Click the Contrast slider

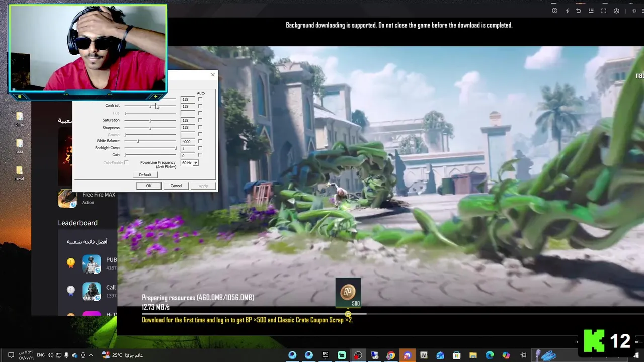pos(150,106)
